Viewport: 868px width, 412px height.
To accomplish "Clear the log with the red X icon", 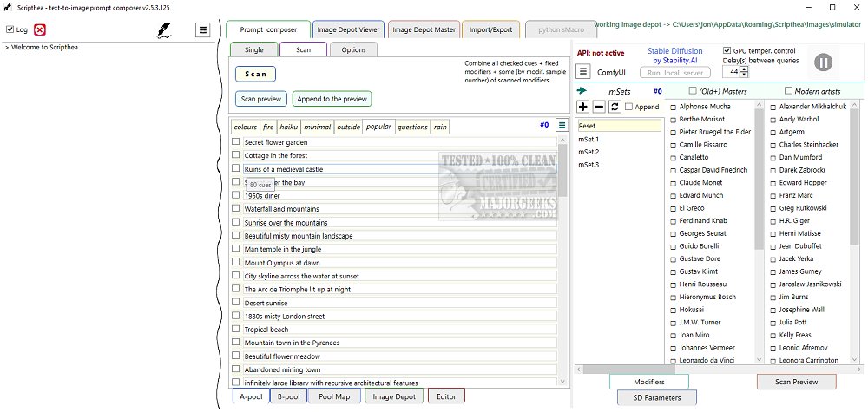I will point(39,29).
